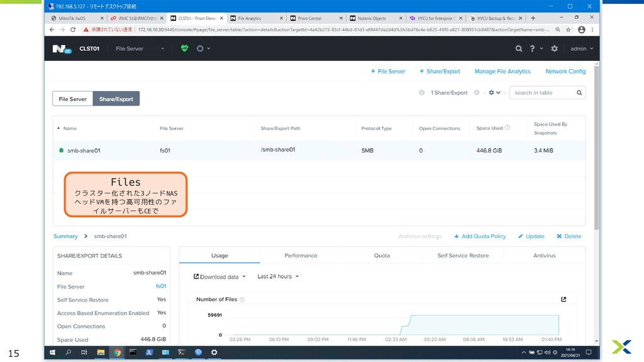Screen dimensions: 644x362
Task: Open Prism settings gear icon
Action: coord(555,48)
